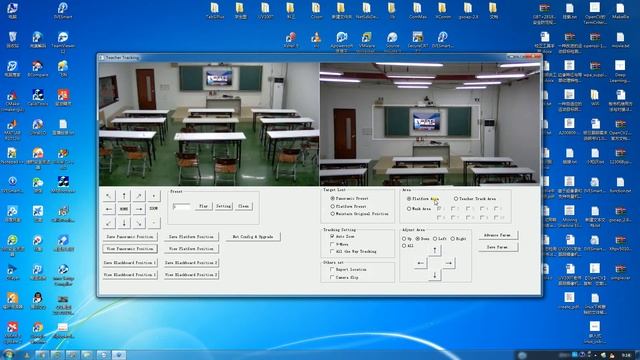
Task: Select the Recycle Bin desktop icon
Action: [13, 40]
